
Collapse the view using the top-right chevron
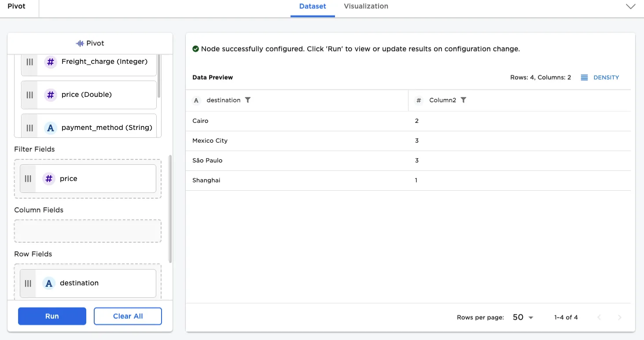630,7
